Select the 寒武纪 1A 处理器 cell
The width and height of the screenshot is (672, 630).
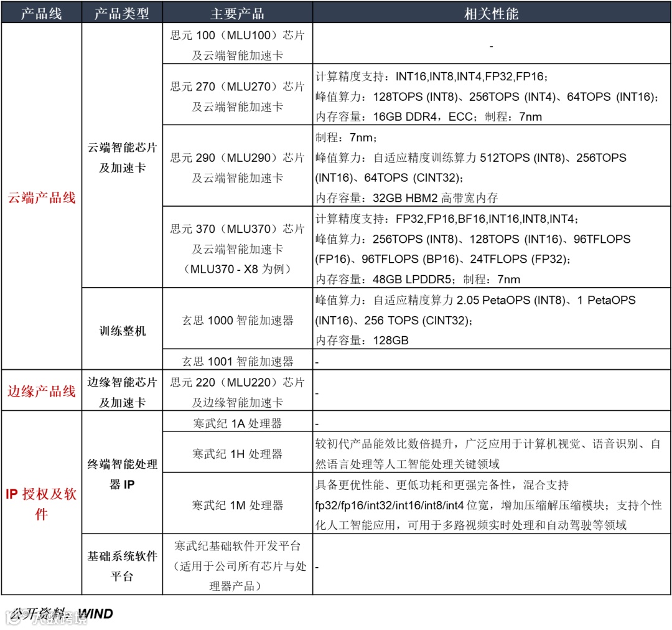coord(238,421)
